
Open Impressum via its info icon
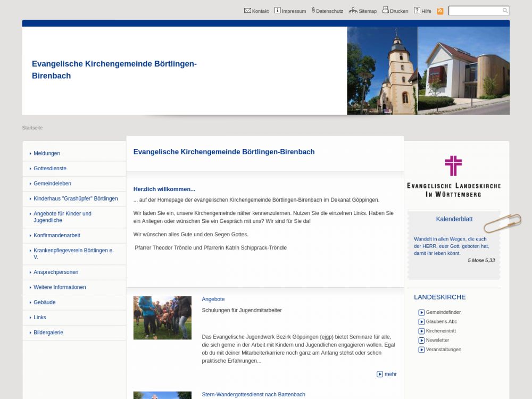pyautogui.click(x=277, y=11)
